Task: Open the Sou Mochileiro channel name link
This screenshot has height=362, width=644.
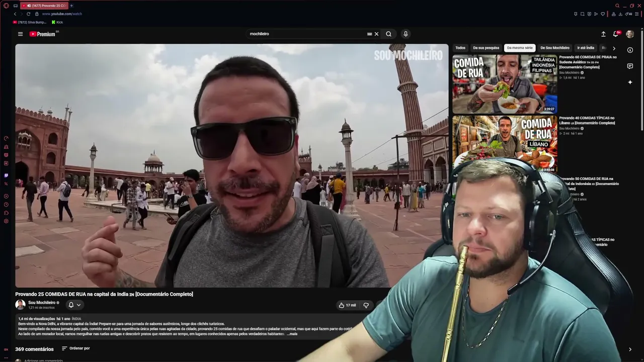Action: point(41,303)
